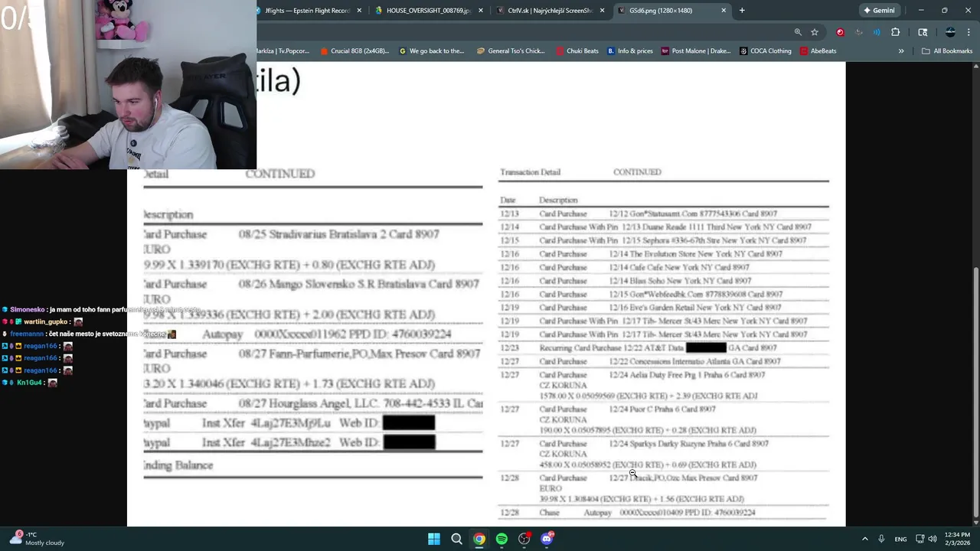This screenshot has height=551, width=980.
Task: Open the All Bookmarks folder
Action: 947,51
